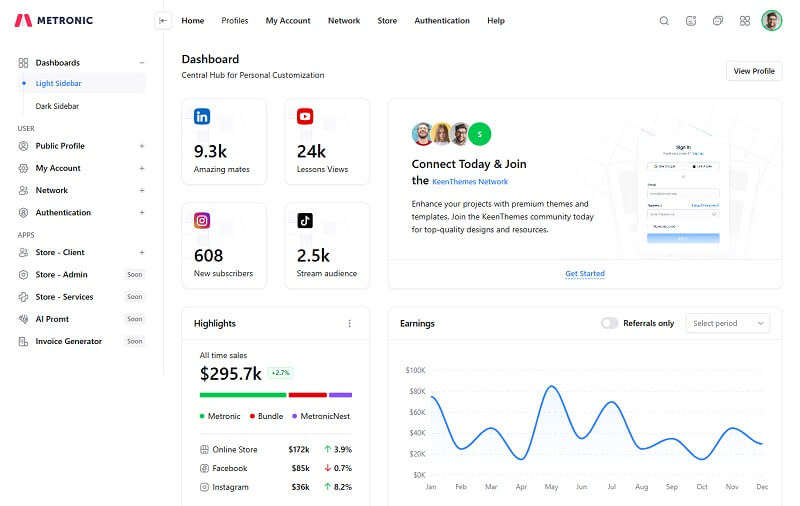Screen dimensions: 800x506
Task: Click the Facebook row icon
Action: pos(204,468)
